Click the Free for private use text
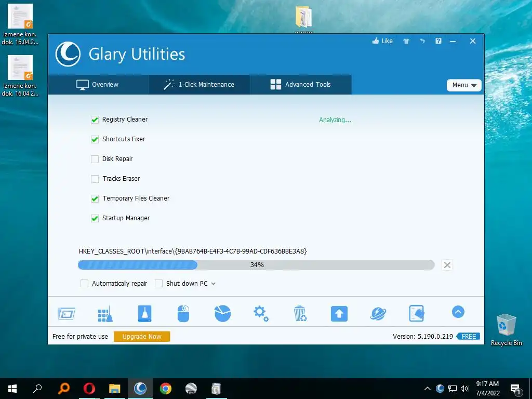 click(80, 337)
